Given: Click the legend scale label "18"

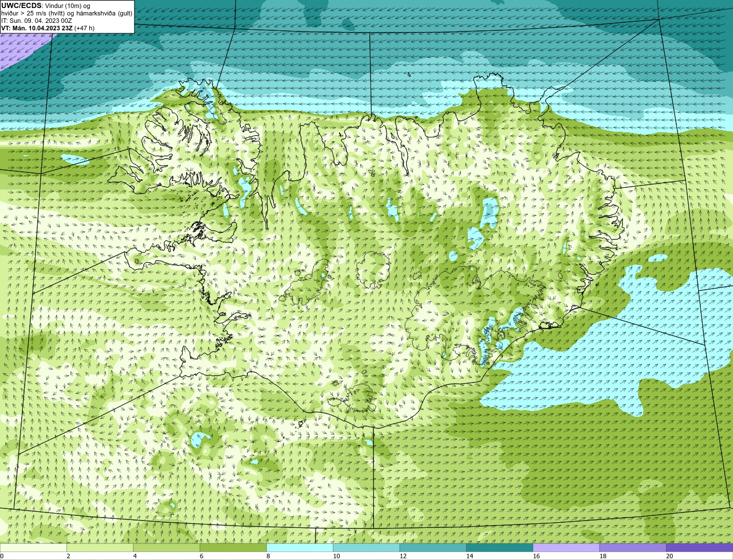Looking at the screenshot, I should point(603,556).
